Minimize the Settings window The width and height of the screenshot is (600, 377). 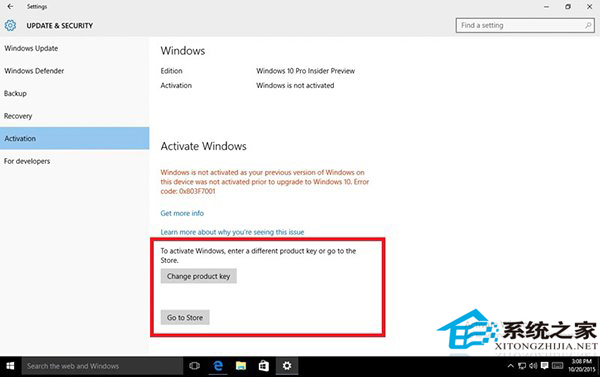pyautogui.click(x=546, y=7)
